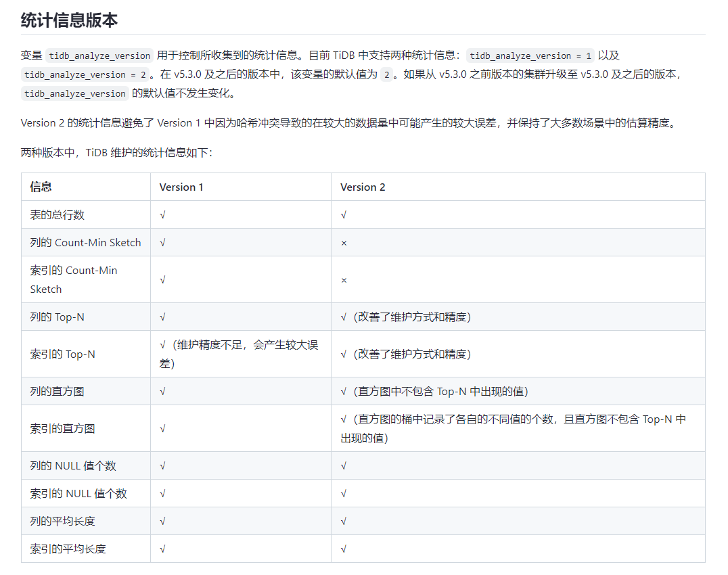The width and height of the screenshot is (728, 575).
Task: Select the first inline code tidb_analyze_version
Action: coord(99,55)
